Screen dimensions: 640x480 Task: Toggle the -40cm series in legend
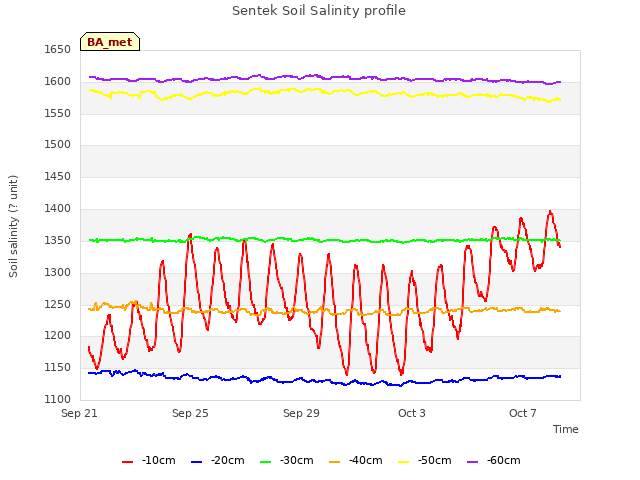(x=356, y=461)
